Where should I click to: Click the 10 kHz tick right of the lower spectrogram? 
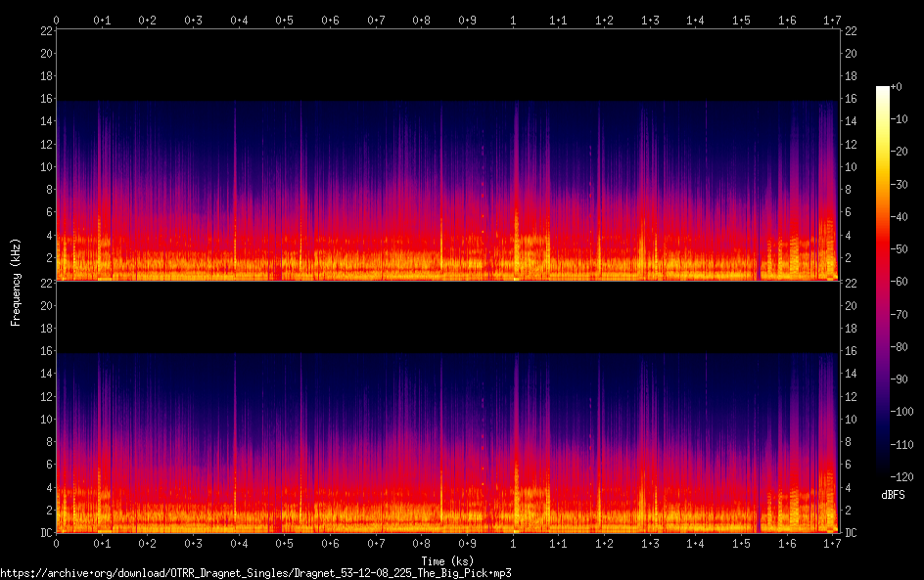point(851,420)
